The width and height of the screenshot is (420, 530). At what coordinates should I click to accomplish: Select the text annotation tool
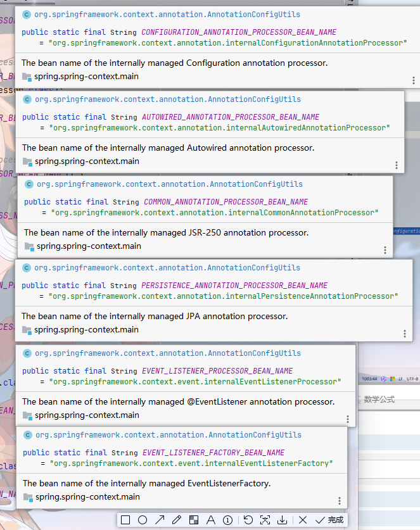(211, 519)
